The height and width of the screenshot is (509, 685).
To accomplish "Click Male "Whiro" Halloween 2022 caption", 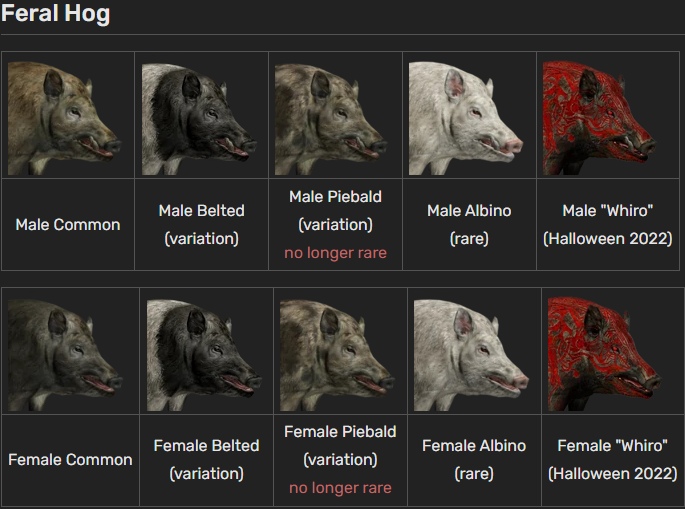I will [x=608, y=225].
